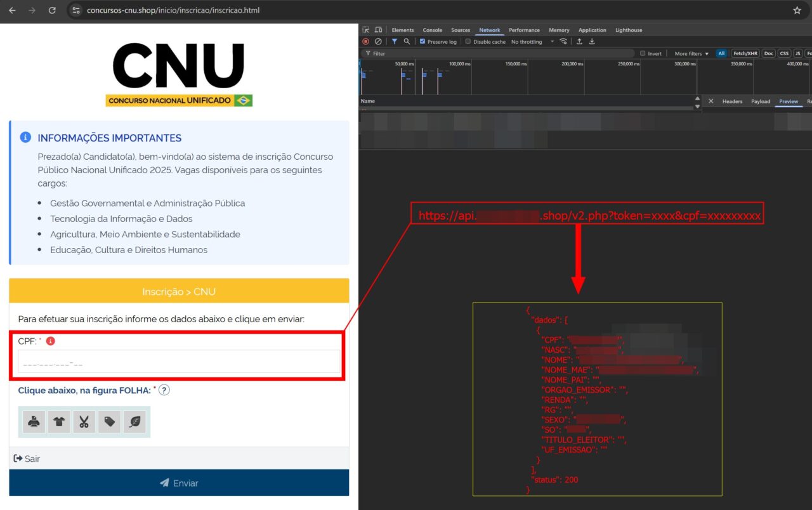The image size is (812, 510).
Task: Click 'Educação, Cultura e Direitos Humanos' item
Action: (x=129, y=250)
